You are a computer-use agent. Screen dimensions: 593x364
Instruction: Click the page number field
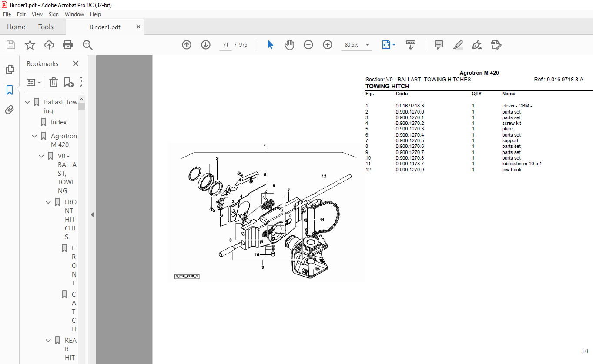tap(226, 45)
